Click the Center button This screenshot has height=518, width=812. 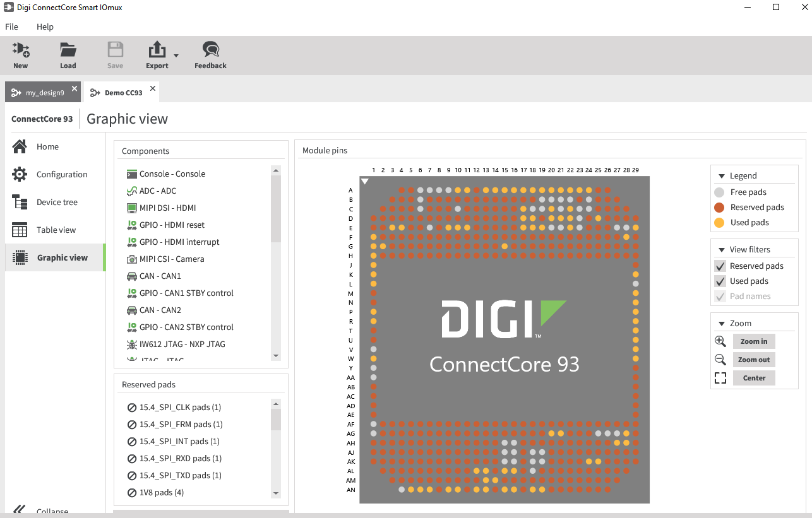coord(754,378)
